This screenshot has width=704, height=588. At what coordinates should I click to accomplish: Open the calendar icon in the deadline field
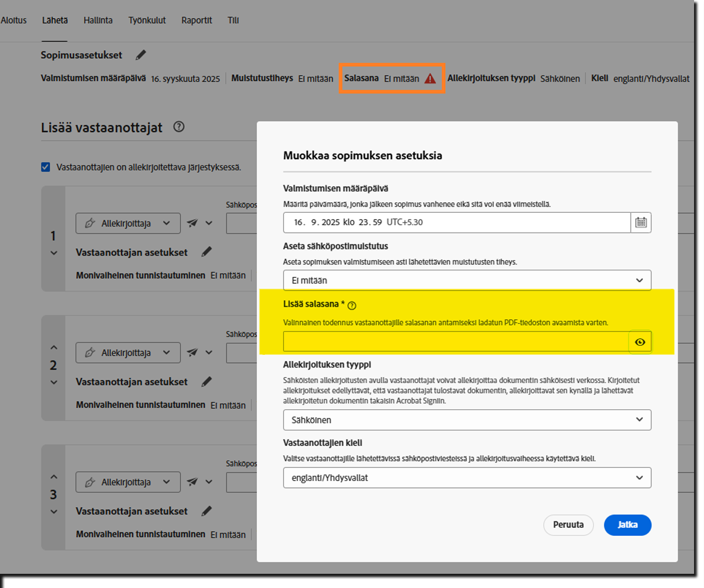(641, 222)
